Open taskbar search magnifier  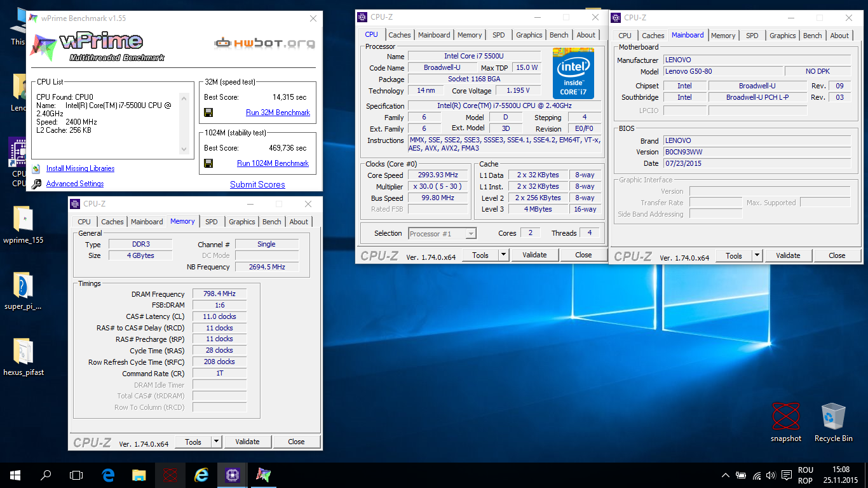click(x=46, y=475)
